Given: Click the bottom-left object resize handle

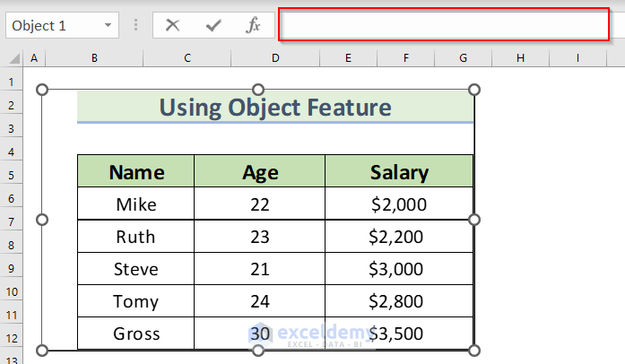Looking at the screenshot, I should (x=42, y=351).
